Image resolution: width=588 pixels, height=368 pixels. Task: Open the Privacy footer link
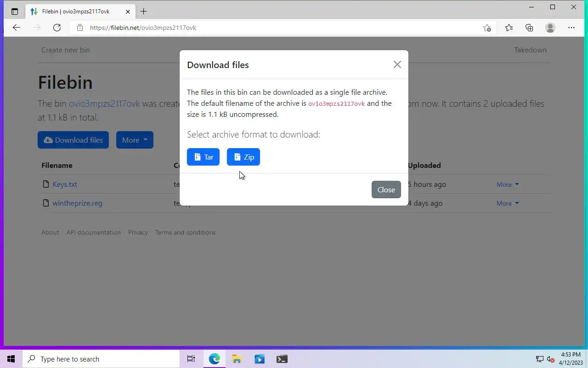tap(138, 232)
